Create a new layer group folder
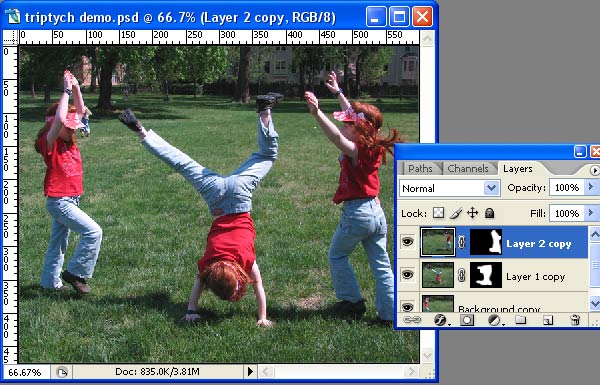The height and width of the screenshot is (385, 600). point(520,320)
